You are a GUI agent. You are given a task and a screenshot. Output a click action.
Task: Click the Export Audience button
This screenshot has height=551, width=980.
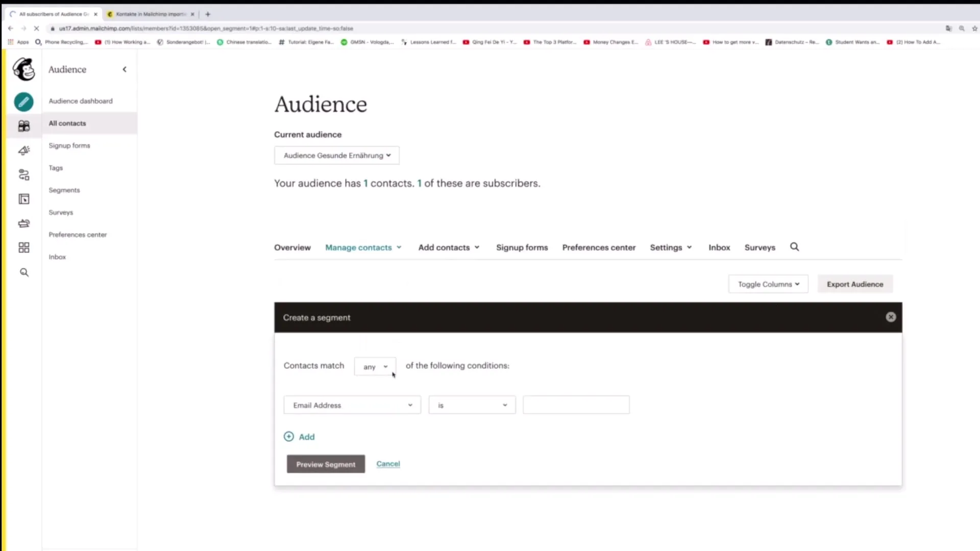855,284
